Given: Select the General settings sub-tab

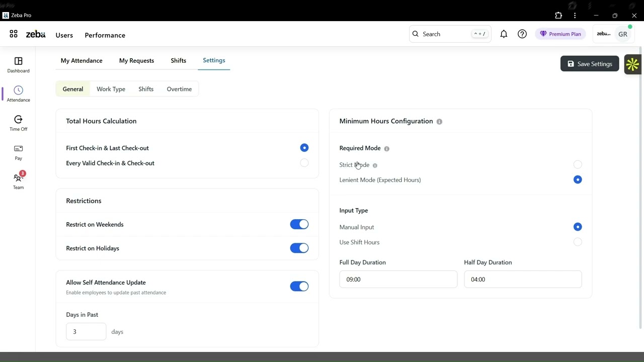Looking at the screenshot, I should 73,89.
